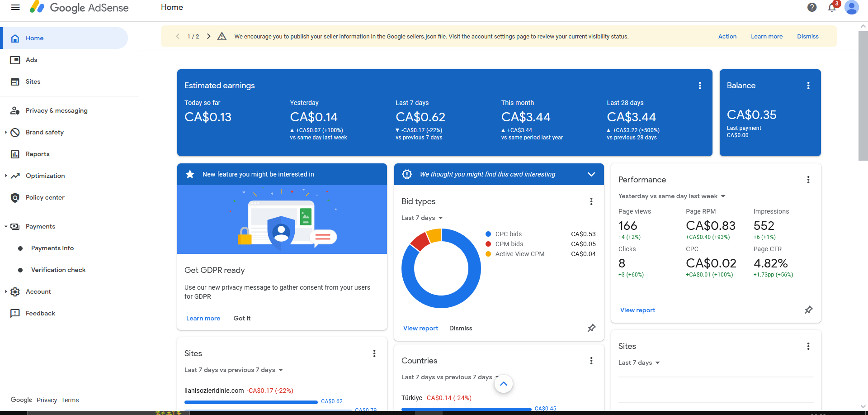Click View report on Performance card
Image resolution: width=868 pixels, height=415 pixels.
[637, 310]
